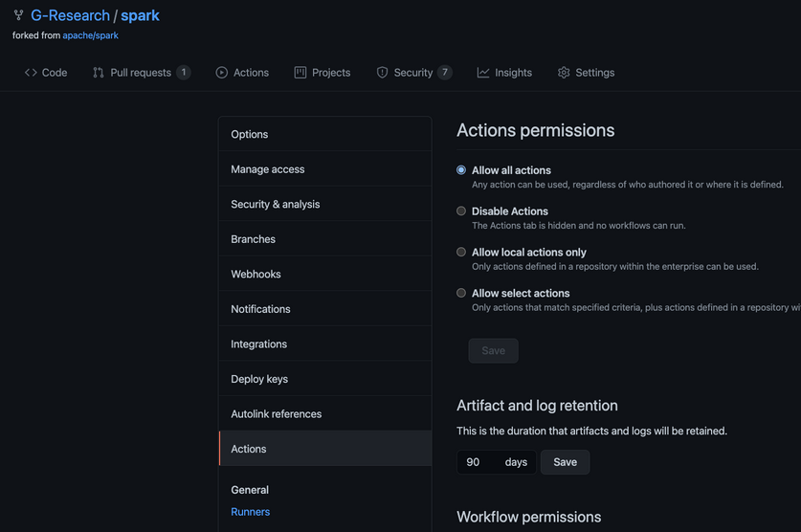801x532 pixels.
Task: Click Save next to retention days
Action: pos(565,462)
